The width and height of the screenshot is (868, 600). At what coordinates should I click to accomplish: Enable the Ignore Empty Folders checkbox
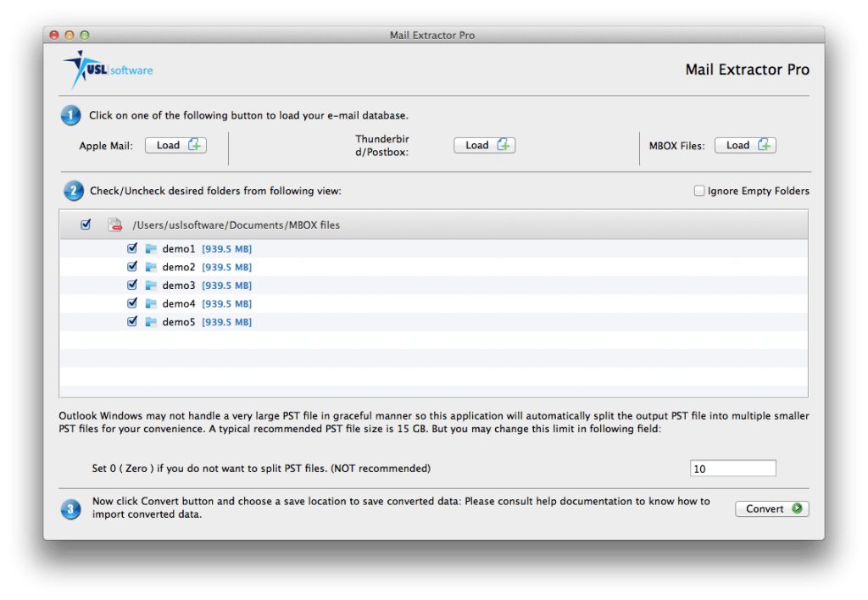tap(699, 191)
